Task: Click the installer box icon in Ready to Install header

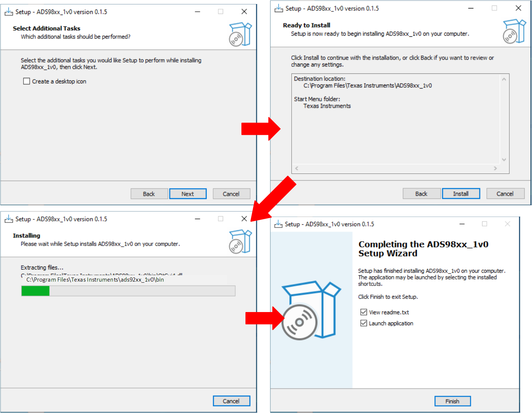Action: [514, 31]
